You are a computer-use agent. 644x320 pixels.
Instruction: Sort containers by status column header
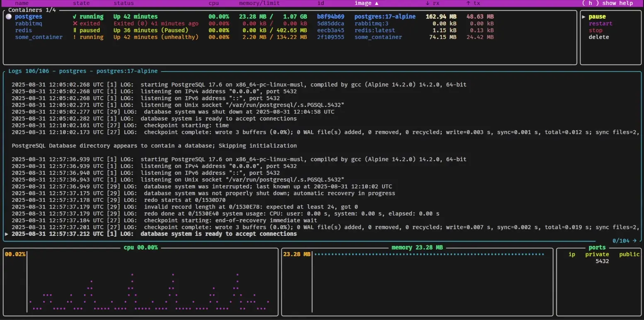click(123, 3)
